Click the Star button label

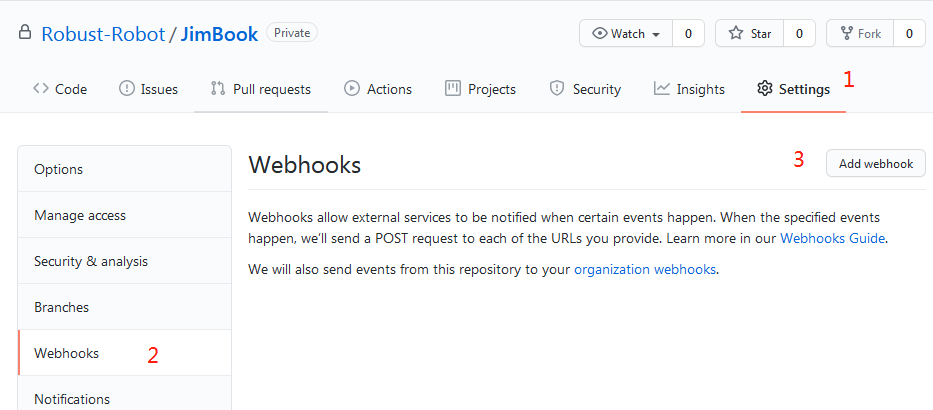761,34
